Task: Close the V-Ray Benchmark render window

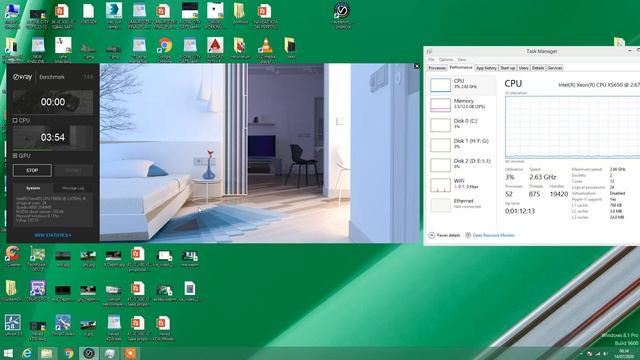Action: click(417, 66)
